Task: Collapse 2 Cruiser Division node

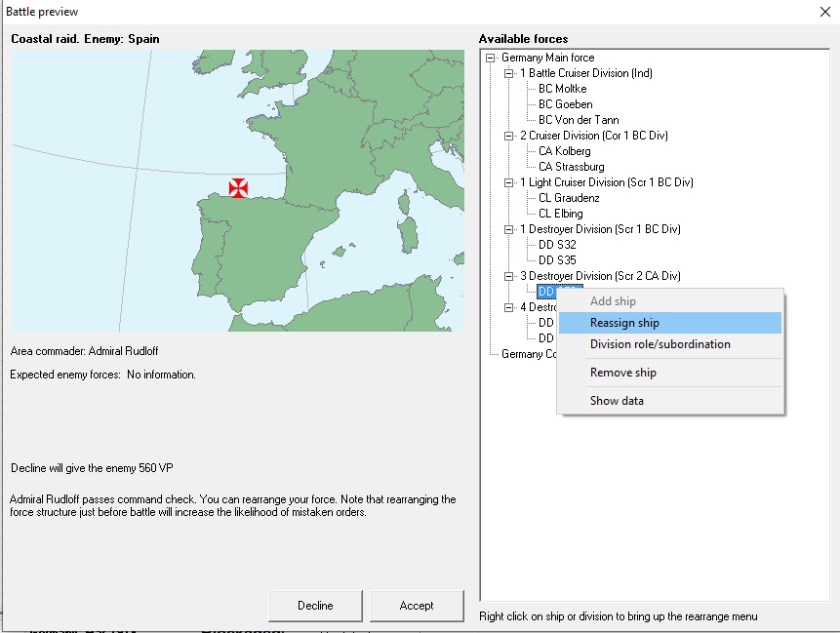Action: 509,136
